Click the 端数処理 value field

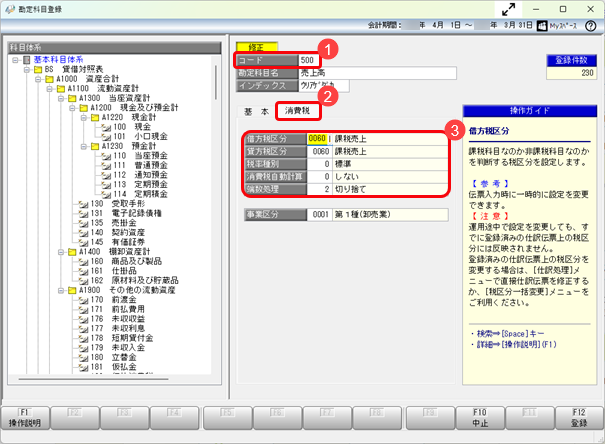click(318, 189)
